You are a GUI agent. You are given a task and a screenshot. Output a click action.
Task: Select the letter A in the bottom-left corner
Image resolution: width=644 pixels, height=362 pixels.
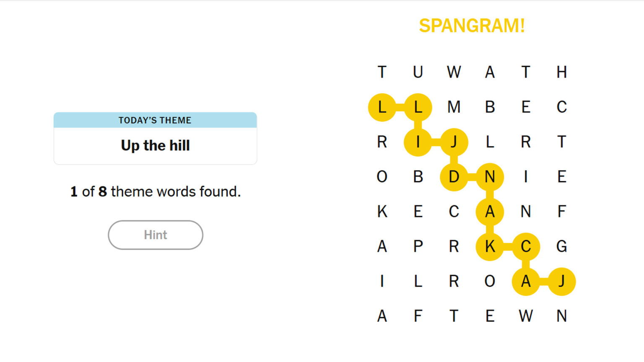tap(382, 316)
